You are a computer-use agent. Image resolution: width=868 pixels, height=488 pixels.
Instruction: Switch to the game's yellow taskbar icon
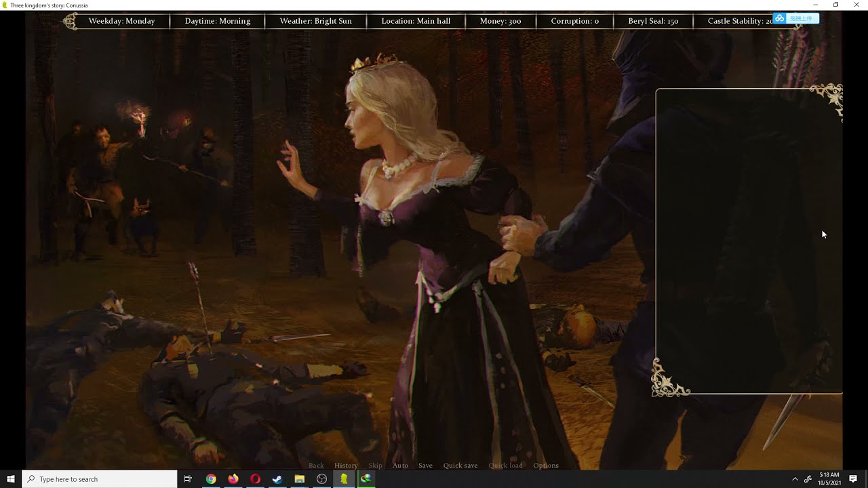tap(344, 479)
